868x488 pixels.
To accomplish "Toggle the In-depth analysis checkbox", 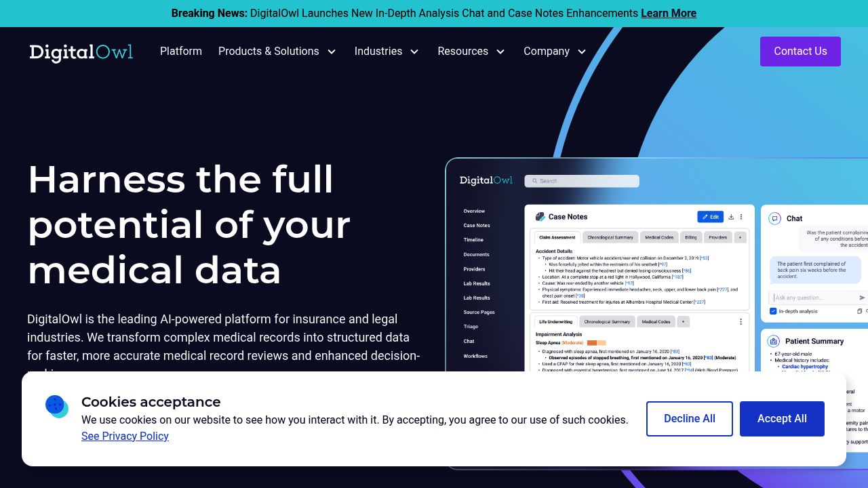I will point(773,311).
